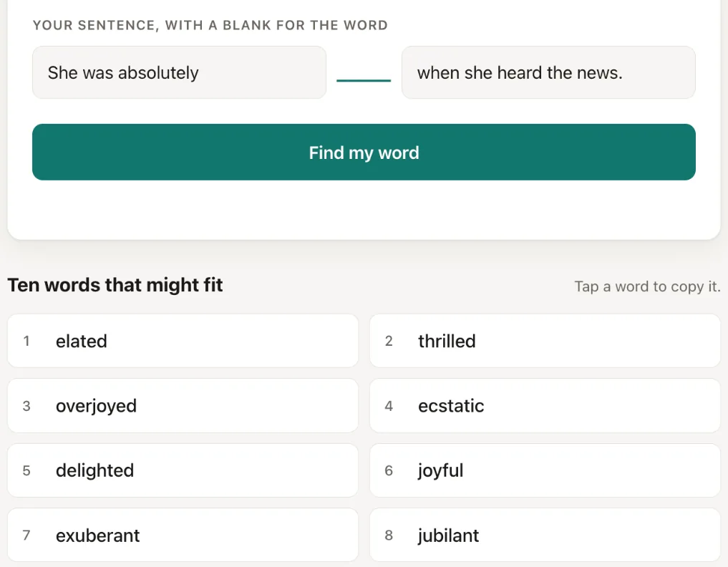The image size is (728, 567).
Task: Copy the word 'delighted'
Action: (183, 470)
